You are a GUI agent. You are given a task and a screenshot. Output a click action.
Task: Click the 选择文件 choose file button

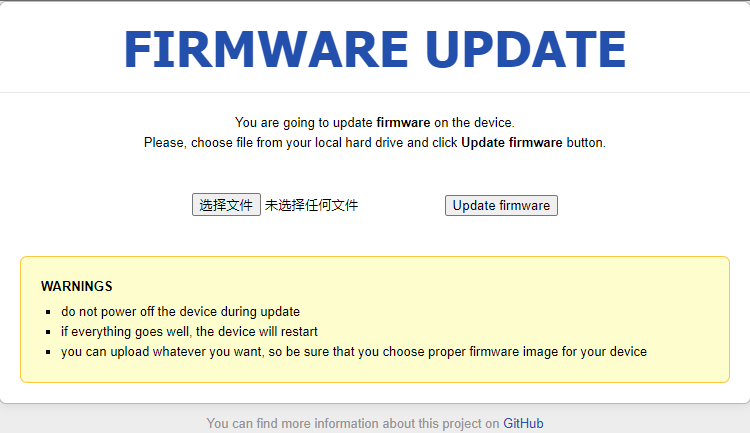226,205
